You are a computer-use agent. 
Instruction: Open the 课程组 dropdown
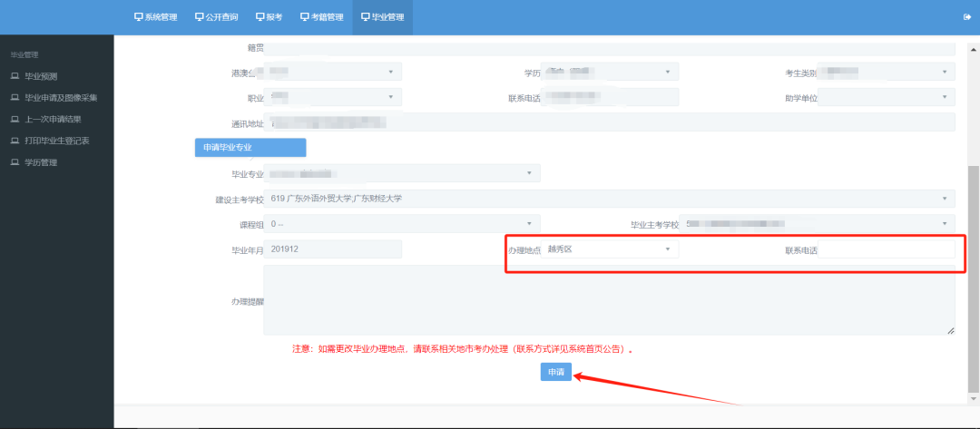point(402,223)
